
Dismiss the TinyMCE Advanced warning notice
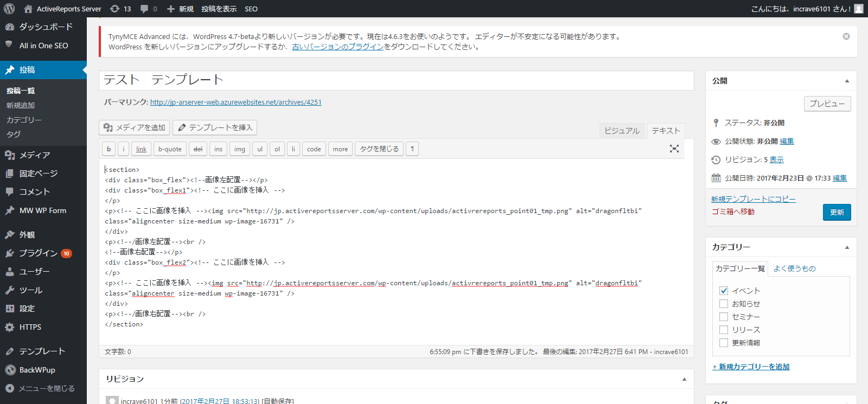point(846,36)
